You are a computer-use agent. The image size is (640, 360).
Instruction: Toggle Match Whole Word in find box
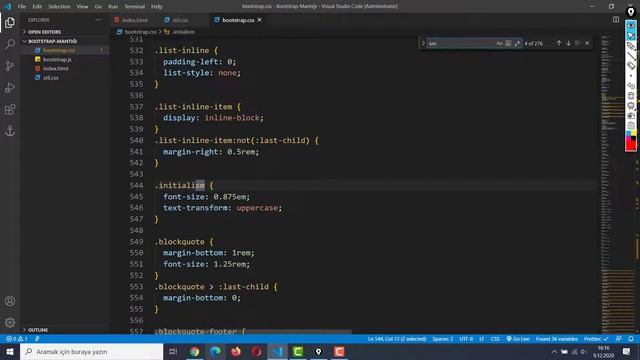(508, 43)
